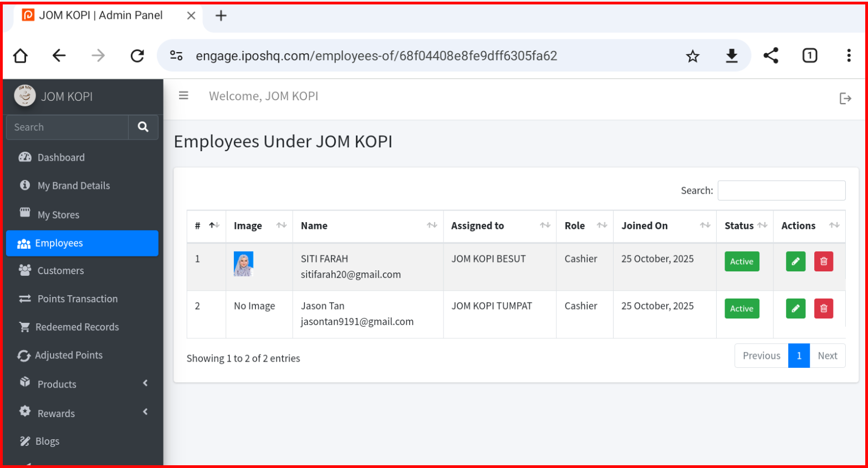
Task: Go to Points Transaction in the sidebar
Action: (77, 299)
